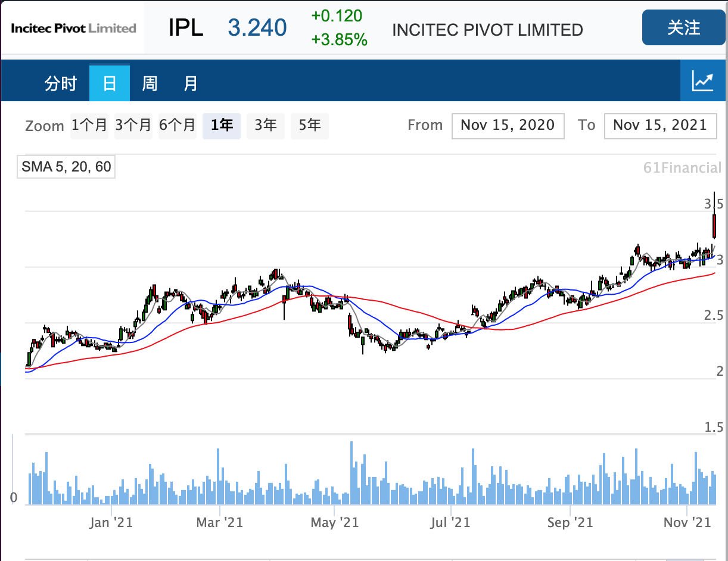This screenshot has width=728, height=561.
Task: Select the 1年 zoom range
Action: pos(222,126)
